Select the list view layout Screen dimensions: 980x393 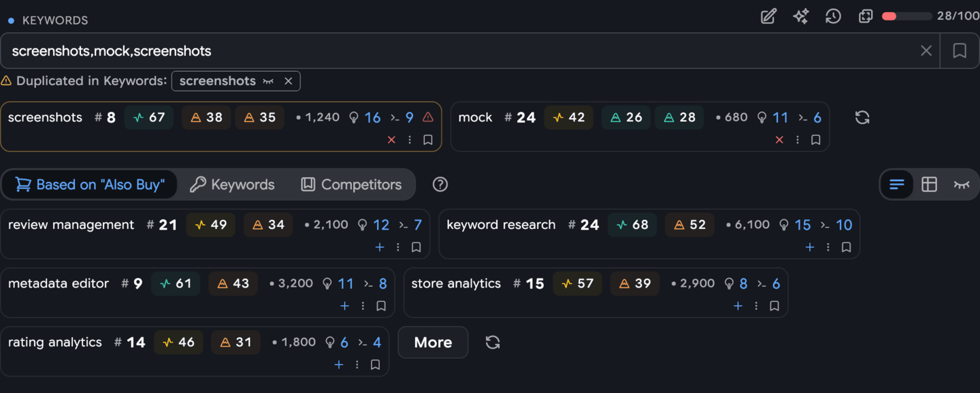click(897, 185)
